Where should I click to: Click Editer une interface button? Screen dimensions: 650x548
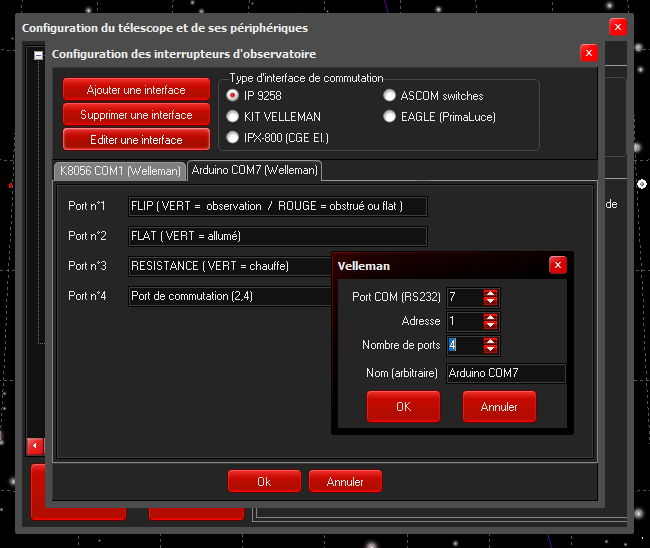[136, 140]
